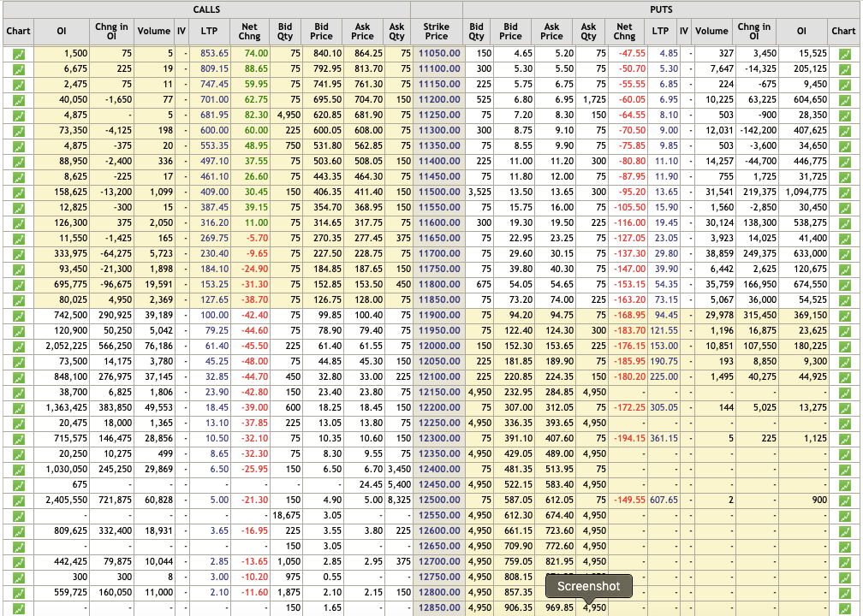Image resolution: width=863 pixels, height=616 pixels.
Task: Open calls chart icon for strike 11500.00
Action: (18, 192)
